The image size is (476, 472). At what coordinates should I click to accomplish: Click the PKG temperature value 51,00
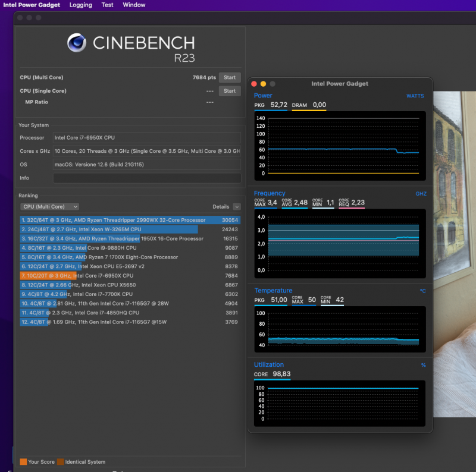[x=278, y=300]
